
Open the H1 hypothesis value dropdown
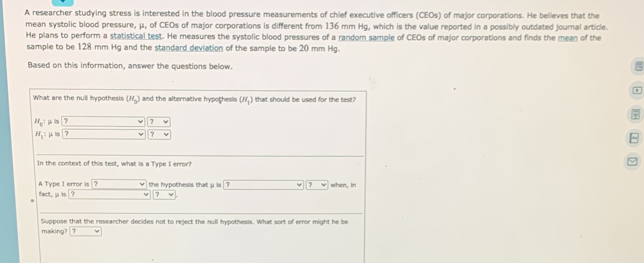click(103, 134)
